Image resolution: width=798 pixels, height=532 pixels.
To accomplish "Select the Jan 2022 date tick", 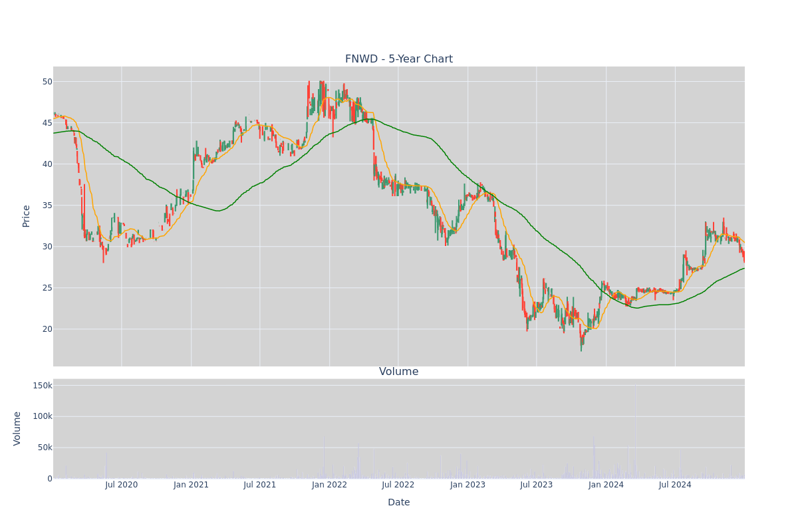I will point(330,485).
